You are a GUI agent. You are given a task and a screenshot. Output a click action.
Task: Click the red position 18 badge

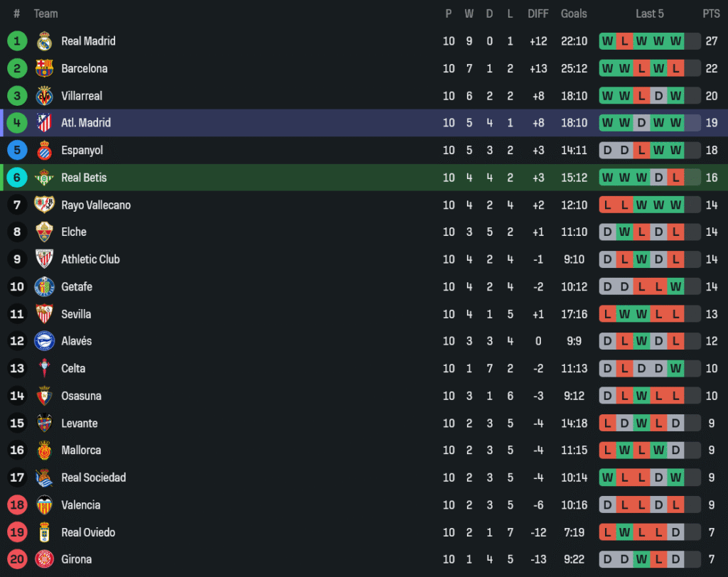click(x=17, y=505)
